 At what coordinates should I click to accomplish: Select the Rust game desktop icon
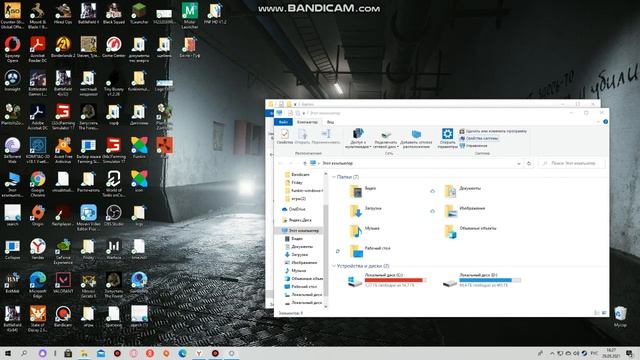(x=164, y=148)
